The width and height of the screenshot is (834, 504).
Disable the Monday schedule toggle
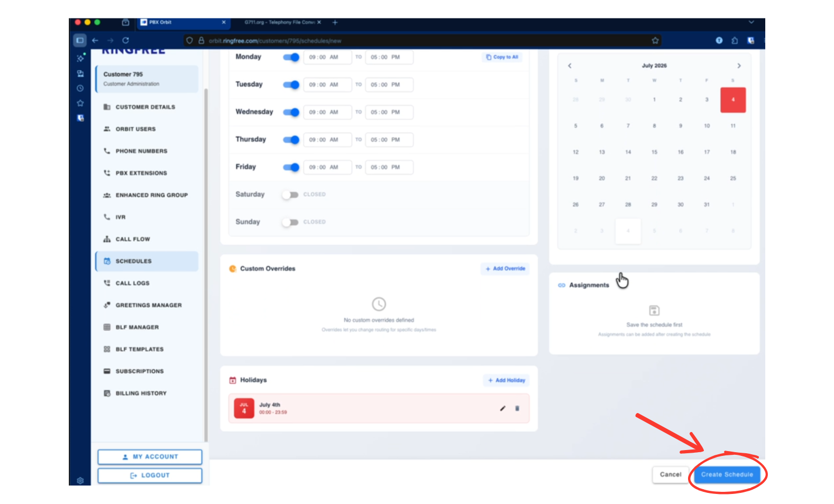[x=291, y=57]
